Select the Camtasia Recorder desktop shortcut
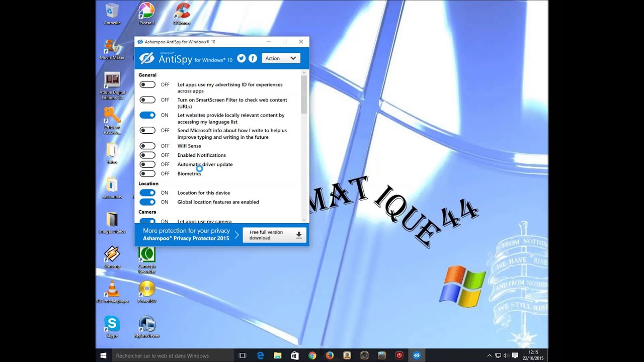644x362 pixels. (147, 260)
